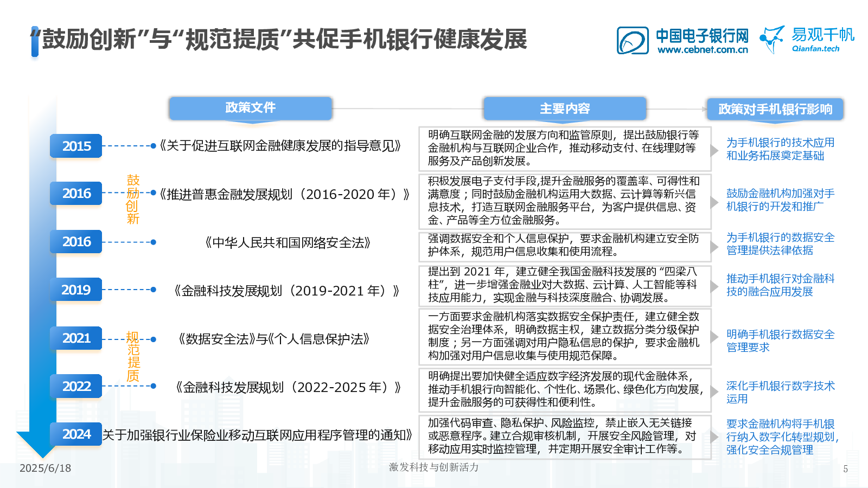Click the 2022 year marker
Viewport: 868px width, 488px height.
click(x=76, y=386)
